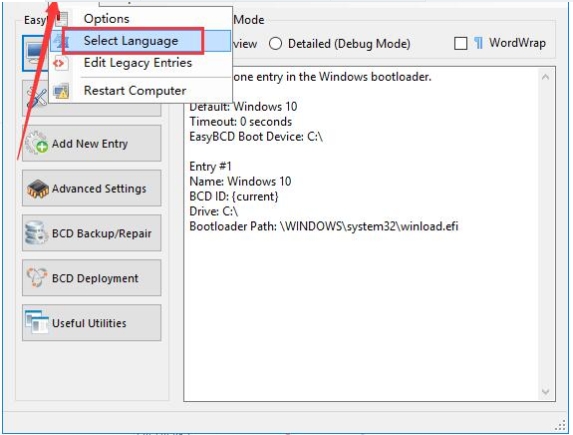Enable the WordWrap checkbox
The image size is (573, 435).
(460, 43)
